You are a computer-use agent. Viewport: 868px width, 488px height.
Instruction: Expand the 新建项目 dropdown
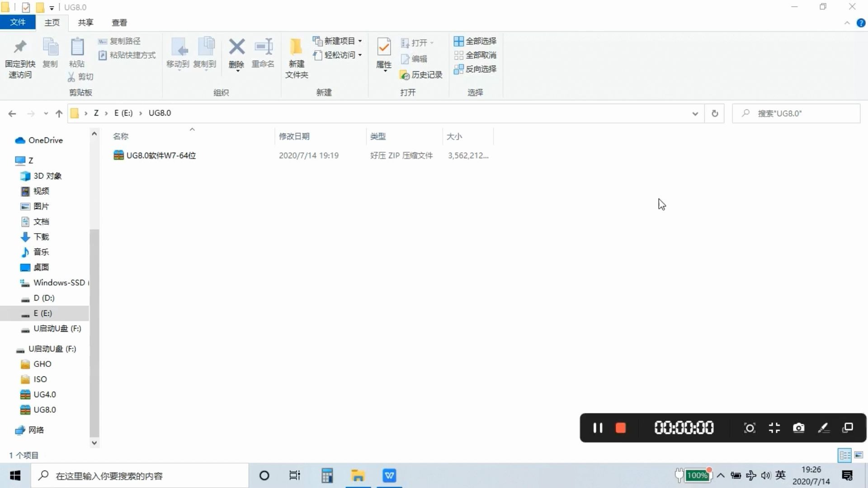[x=360, y=41]
